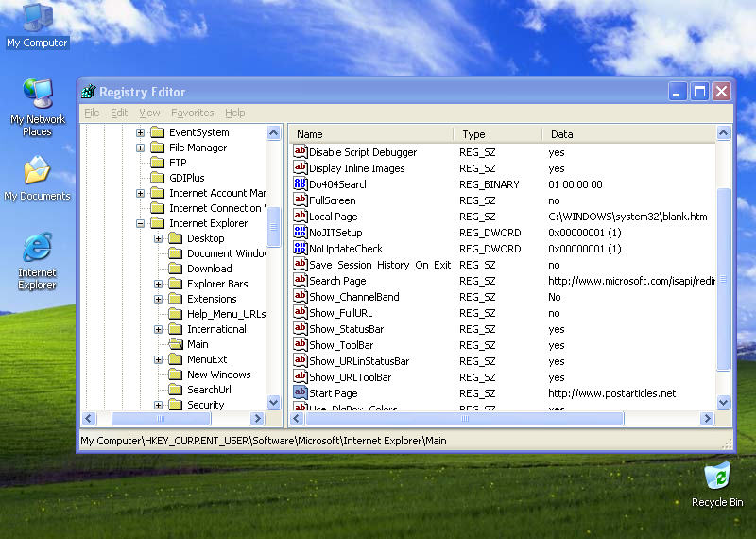The height and width of the screenshot is (539, 756).
Task: Select the FullScreen value icon
Action: [x=300, y=200]
